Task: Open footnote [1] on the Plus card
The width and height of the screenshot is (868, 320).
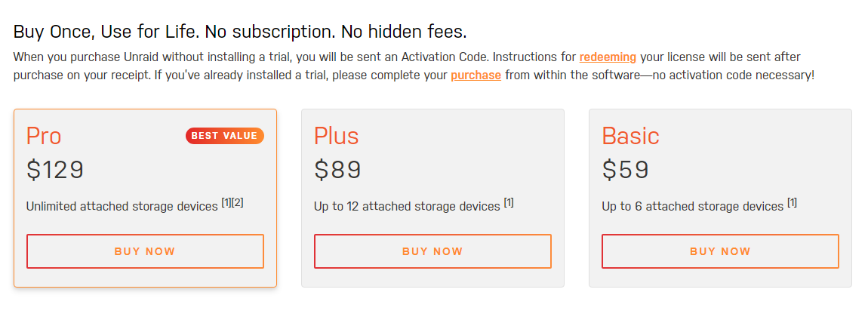Action: (509, 202)
